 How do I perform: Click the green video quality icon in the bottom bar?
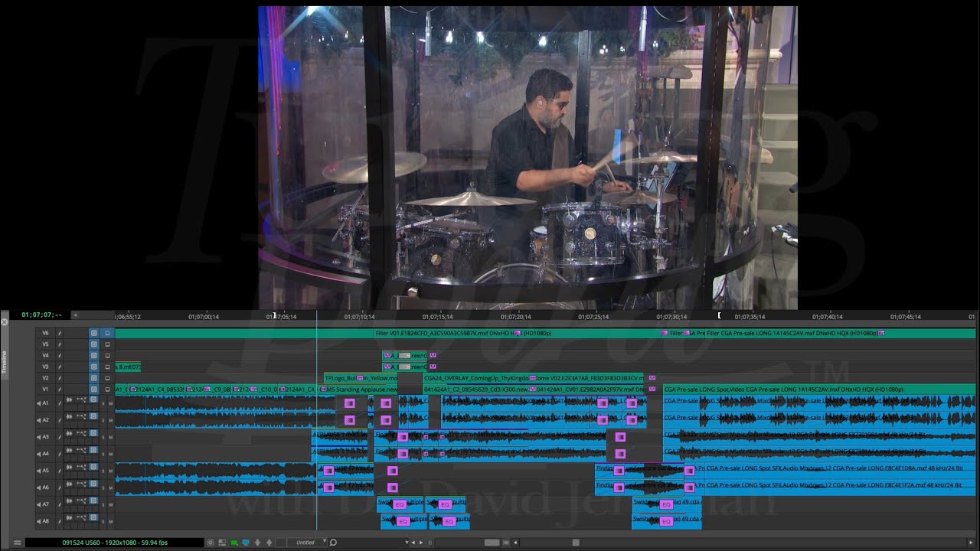click(234, 543)
